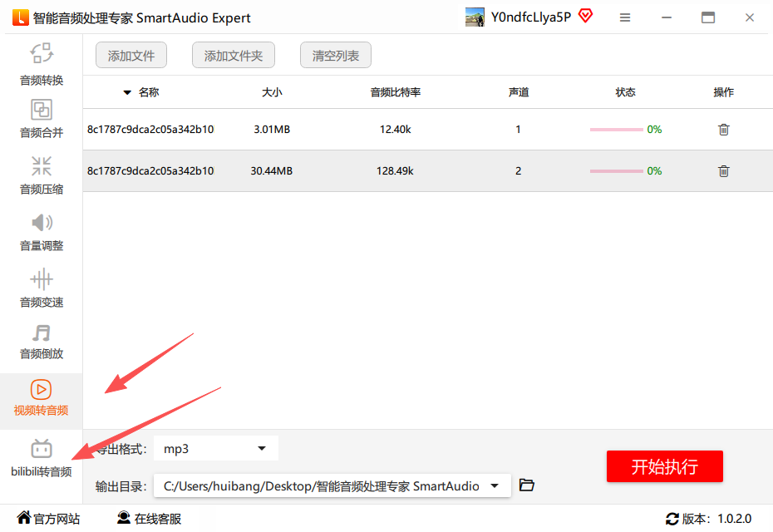Image resolution: width=773 pixels, height=532 pixels.
Task: Expand the 导出格式 mp3 format dropdown
Action: (262, 449)
